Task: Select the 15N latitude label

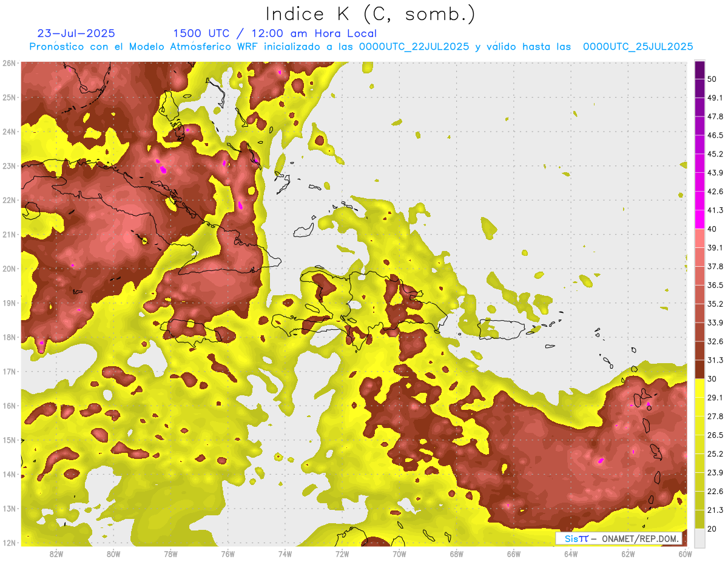Action: click(9, 440)
